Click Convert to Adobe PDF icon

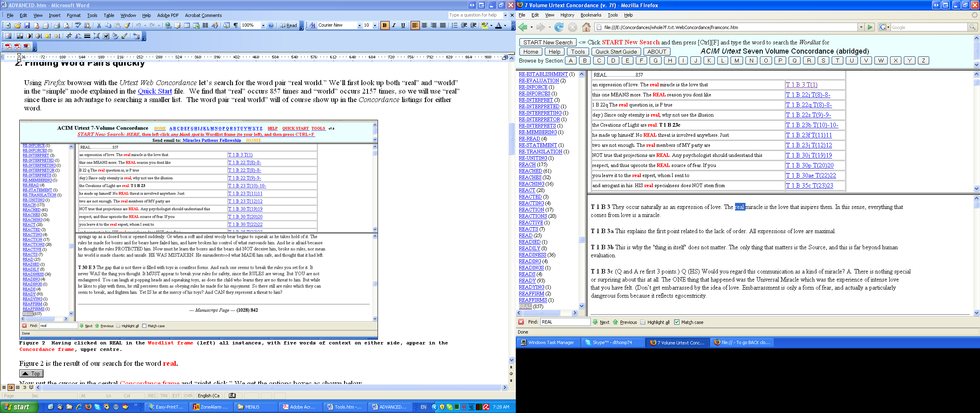point(8,47)
